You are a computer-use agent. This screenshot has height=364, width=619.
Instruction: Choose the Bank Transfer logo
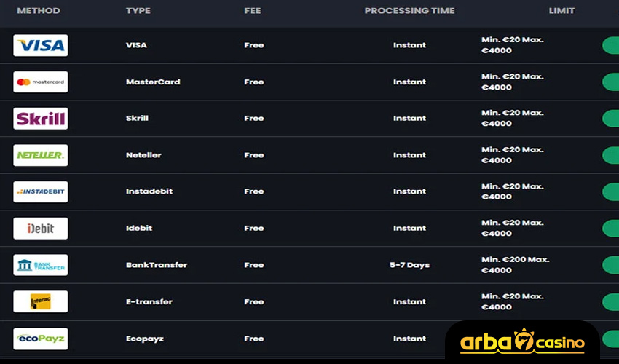41,265
